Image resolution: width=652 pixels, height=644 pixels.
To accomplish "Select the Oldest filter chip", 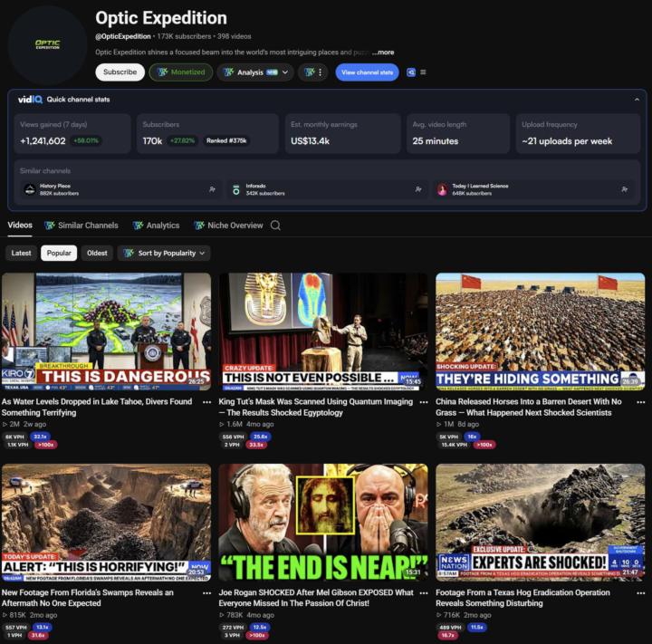I will pos(97,253).
